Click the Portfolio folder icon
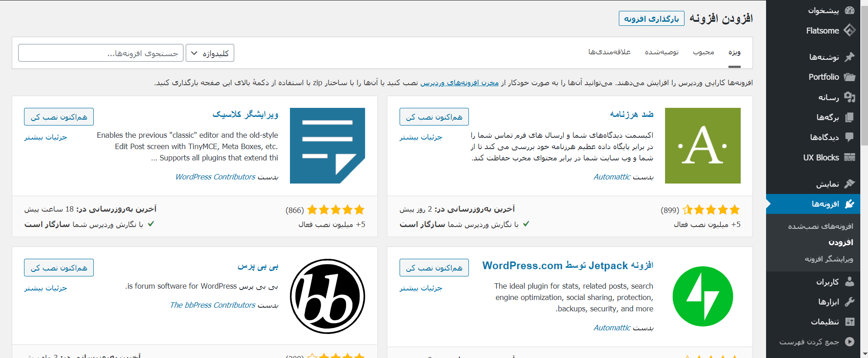Screen dimensions: 868x358 pyautogui.click(x=849, y=77)
